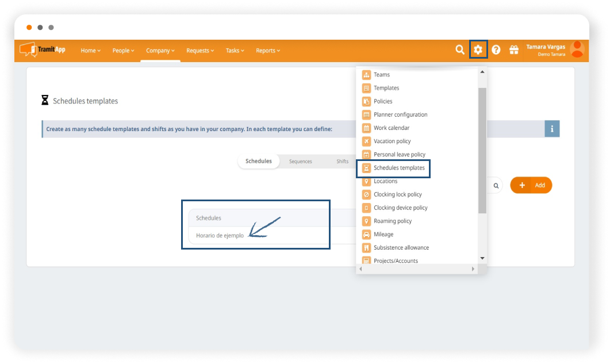Open the Reports dropdown menu
Viewport: 610px width, 364px height.
[x=268, y=51]
